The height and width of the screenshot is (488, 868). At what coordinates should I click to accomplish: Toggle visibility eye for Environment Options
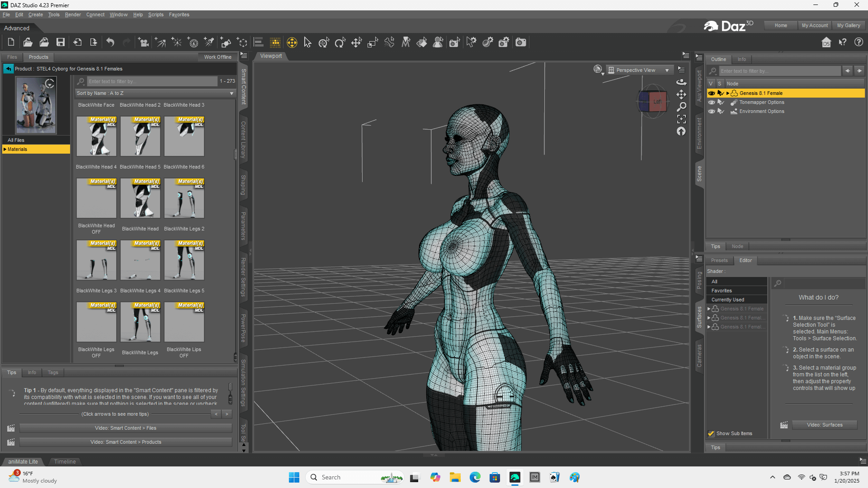click(x=712, y=112)
